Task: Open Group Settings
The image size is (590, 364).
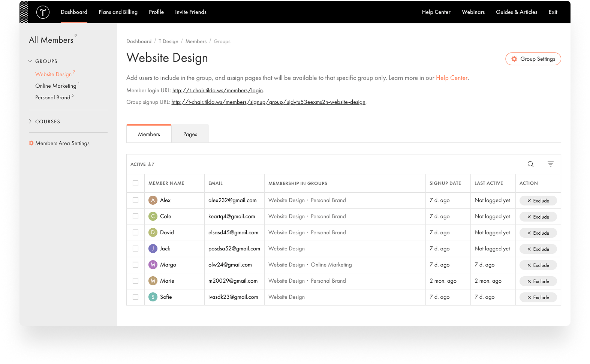Action: [533, 59]
